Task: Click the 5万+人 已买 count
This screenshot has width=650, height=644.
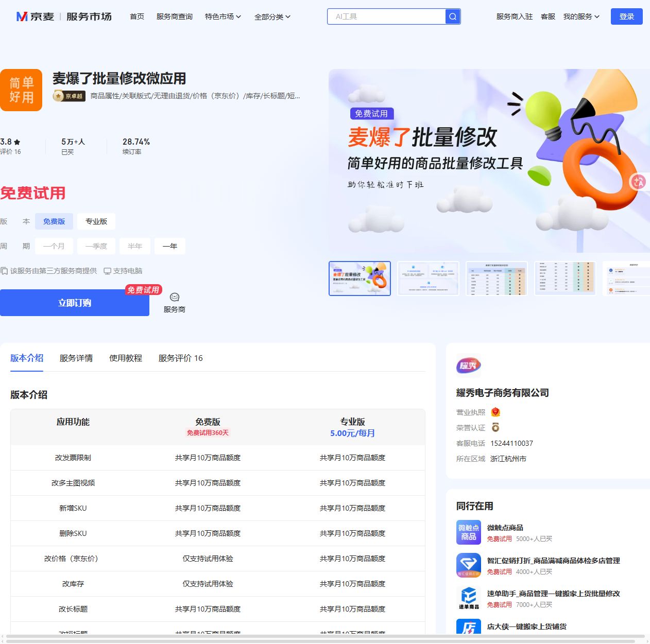Action: pos(73,146)
